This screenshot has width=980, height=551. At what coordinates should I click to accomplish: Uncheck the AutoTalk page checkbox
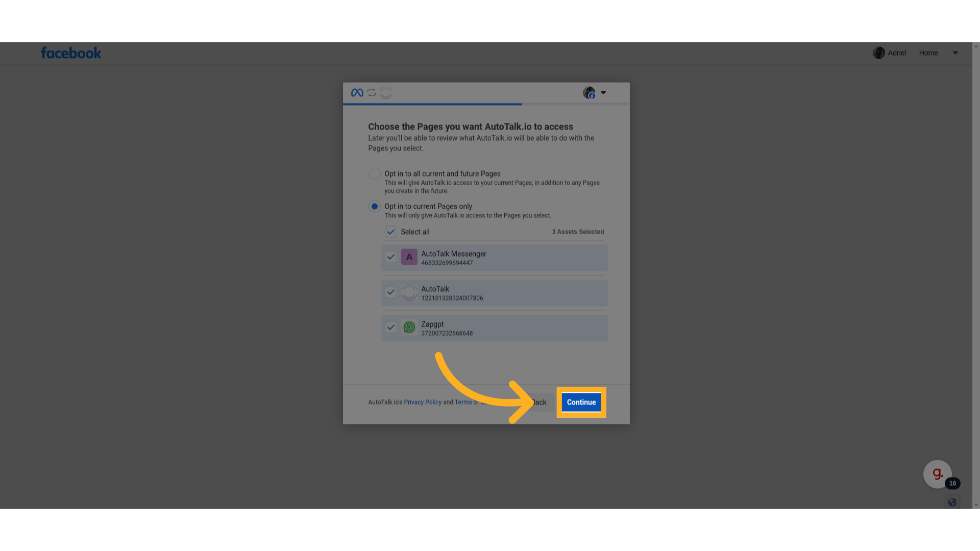point(391,292)
